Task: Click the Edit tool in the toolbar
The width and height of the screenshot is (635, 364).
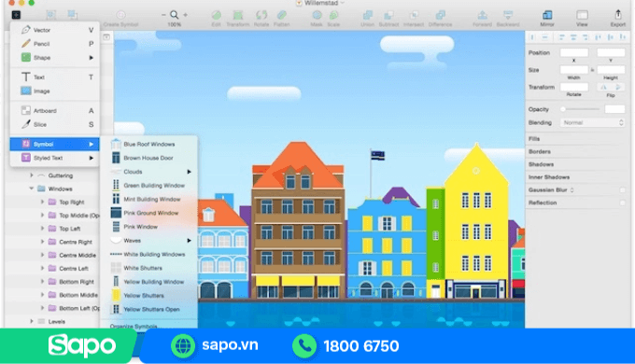Action: point(217,15)
